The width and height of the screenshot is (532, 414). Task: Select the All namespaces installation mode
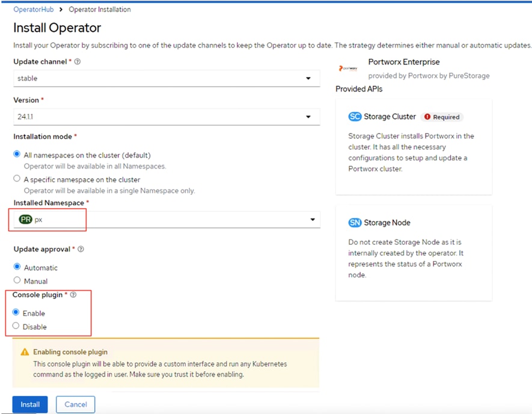pyautogui.click(x=16, y=153)
